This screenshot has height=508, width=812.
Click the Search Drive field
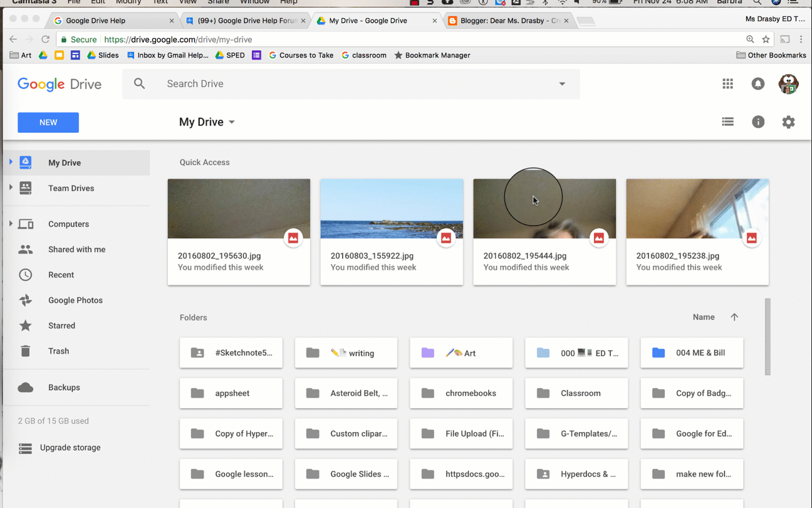click(x=351, y=83)
